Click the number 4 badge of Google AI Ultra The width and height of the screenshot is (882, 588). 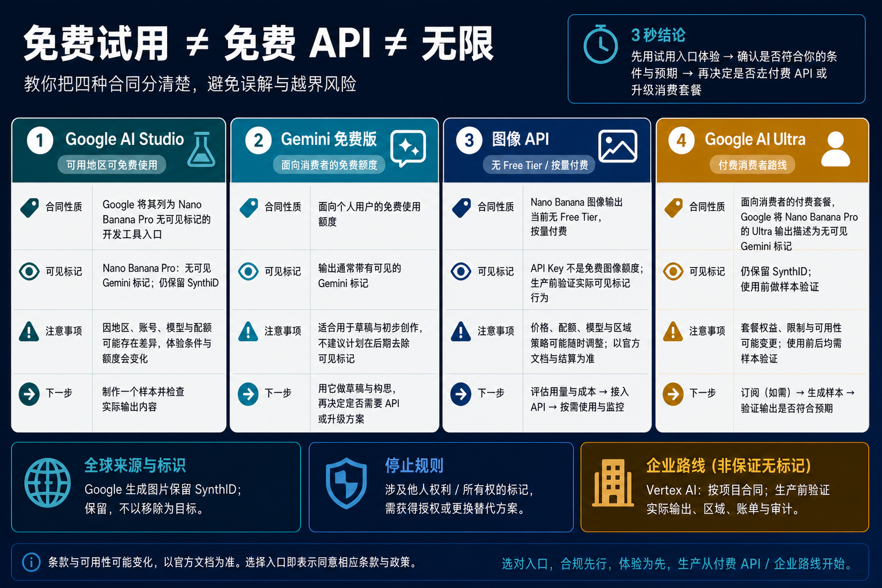pyautogui.click(x=681, y=141)
